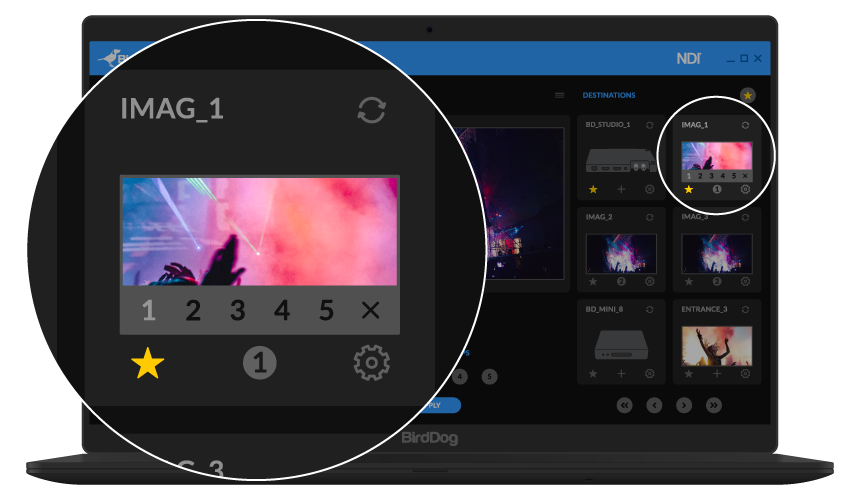
Task: Jump to the last page of destinations
Action: point(714,405)
